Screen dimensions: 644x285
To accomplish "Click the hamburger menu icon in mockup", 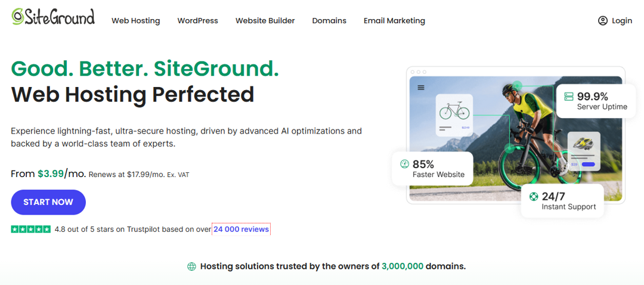I will 421,88.
